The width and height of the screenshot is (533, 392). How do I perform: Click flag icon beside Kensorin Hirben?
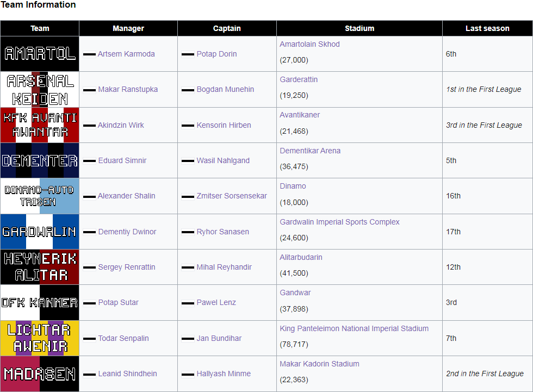pos(188,126)
